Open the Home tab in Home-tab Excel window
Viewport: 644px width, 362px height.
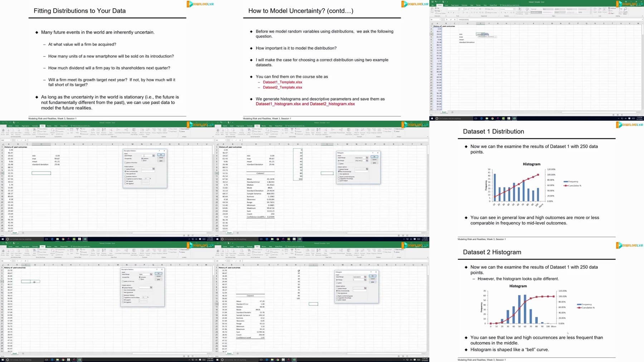point(440,5)
